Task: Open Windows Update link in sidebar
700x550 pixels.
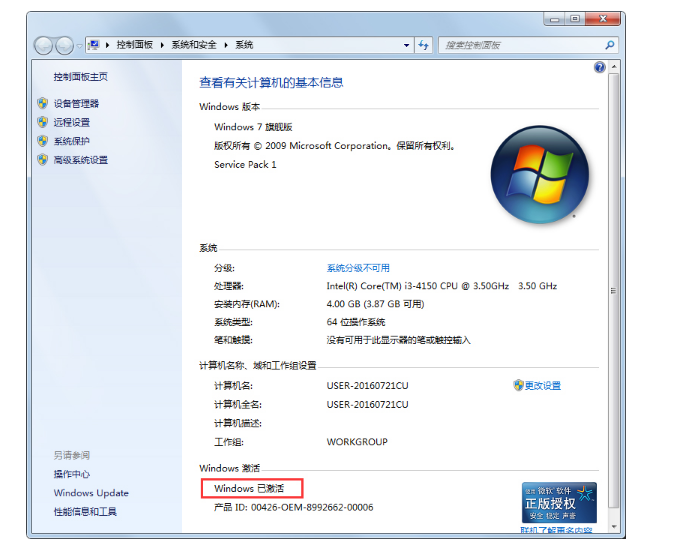Action: coord(91,493)
